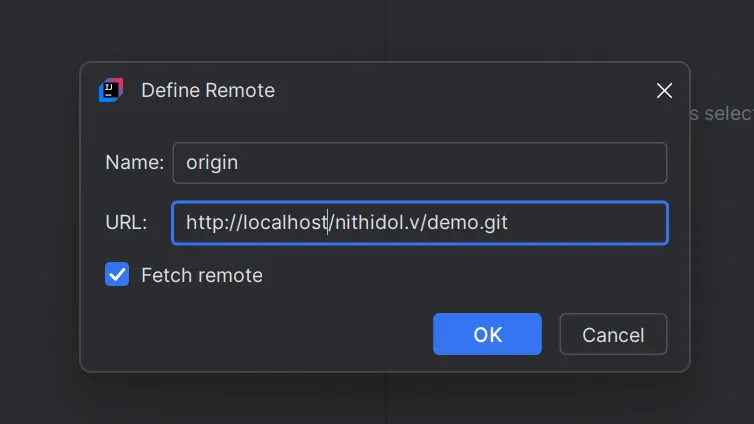The height and width of the screenshot is (424, 754).
Task: Place cursor on "demo.git" in the URL
Action: [469, 223]
